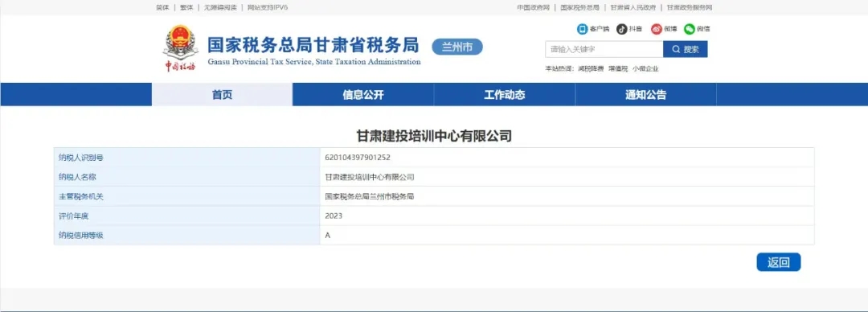
Task: Switch to 繁体 traditional Chinese
Action: pyautogui.click(x=186, y=8)
